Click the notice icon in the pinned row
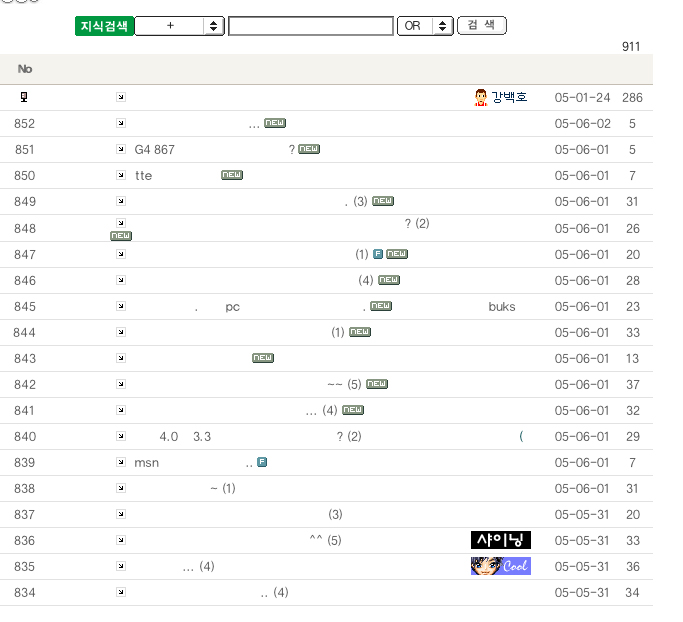 25,97
